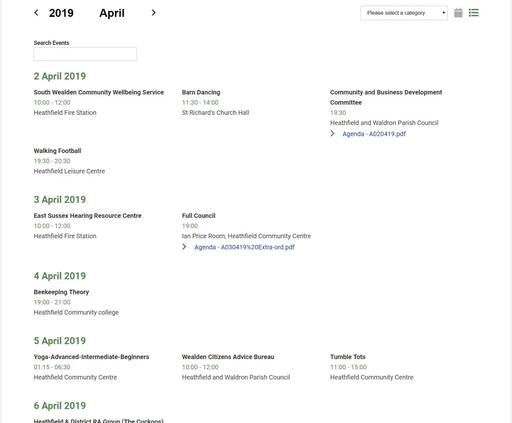512x423 pixels.
Task: Select the 5 April 2019 date heading
Action: (x=60, y=341)
